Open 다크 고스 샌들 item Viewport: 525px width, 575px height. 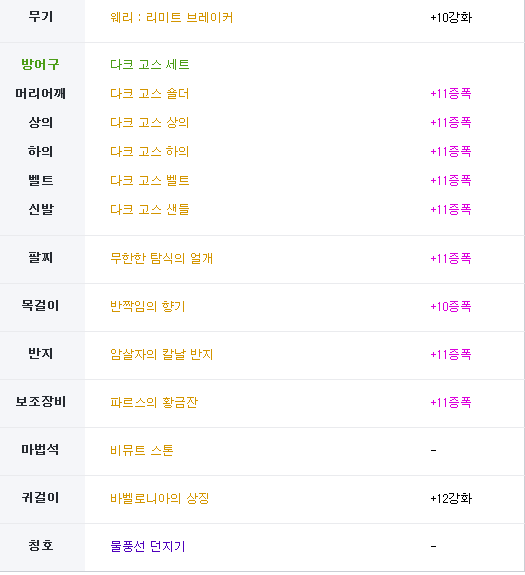[x=150, y=209]
